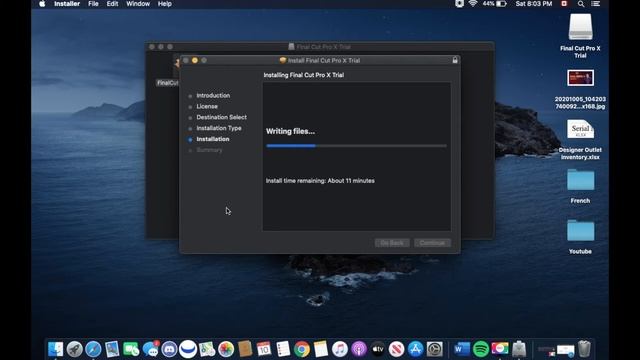Launch Google Chrome from the Dock

pyautogui.click(x=302, y=349)
